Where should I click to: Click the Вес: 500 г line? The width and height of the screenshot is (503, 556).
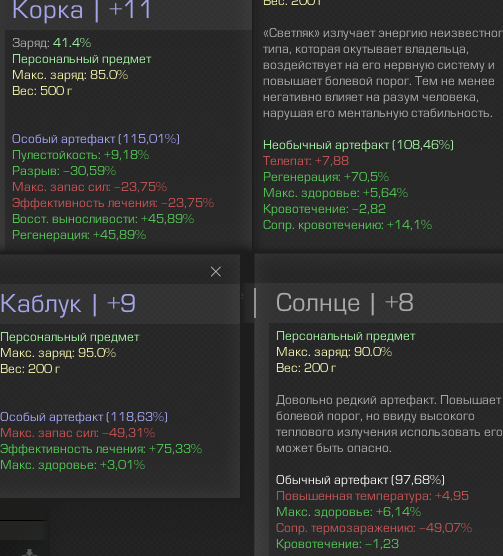pos(42,91)
